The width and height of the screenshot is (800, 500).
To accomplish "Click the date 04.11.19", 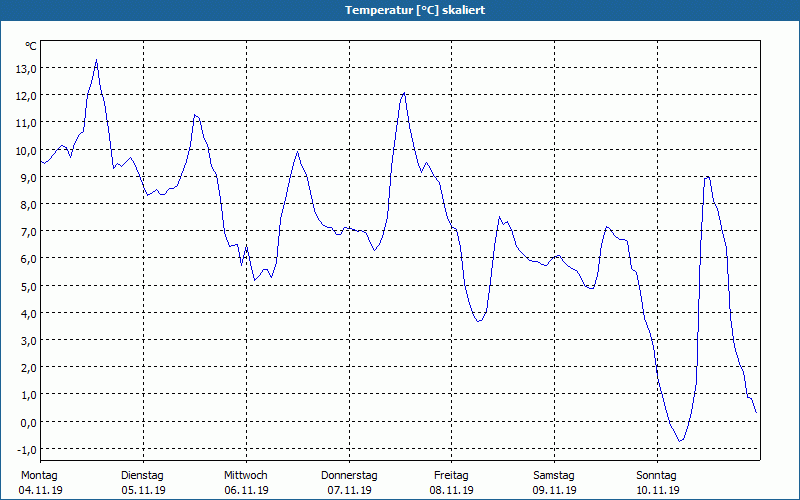I will 40,490.
